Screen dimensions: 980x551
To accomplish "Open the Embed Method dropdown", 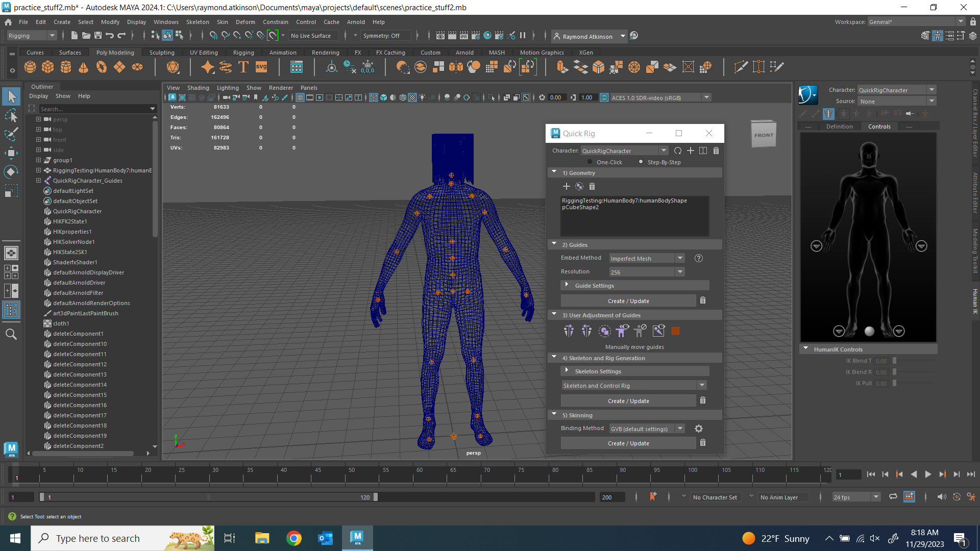I will pyautogui.click(x=646, y=258).
